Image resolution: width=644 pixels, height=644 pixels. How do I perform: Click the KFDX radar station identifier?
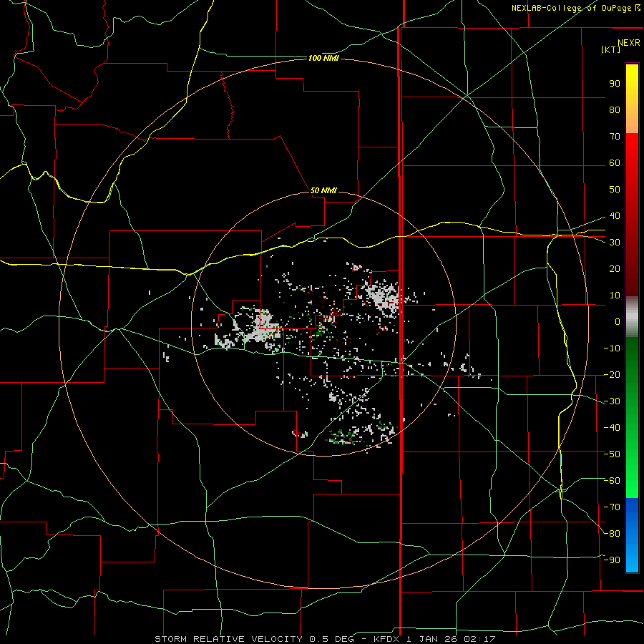click(386, 639)
